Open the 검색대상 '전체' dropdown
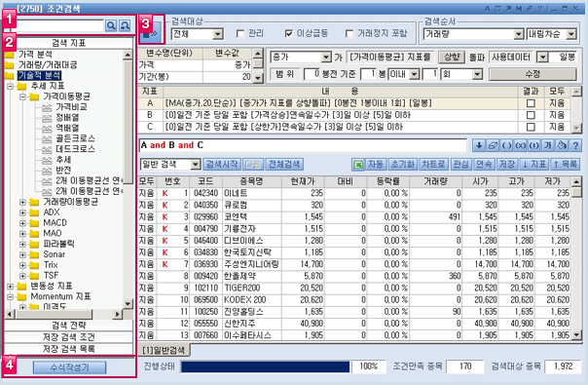588x385 pixels. 217,34
